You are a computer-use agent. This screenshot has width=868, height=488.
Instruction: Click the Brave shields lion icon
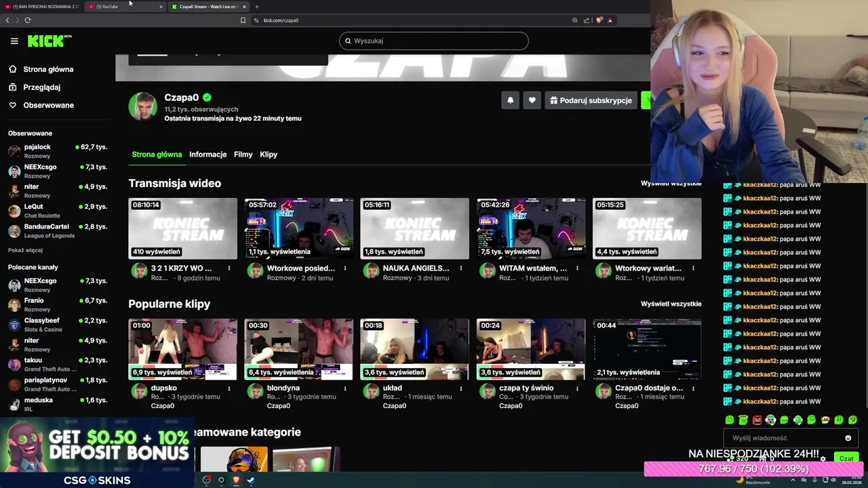599,20
